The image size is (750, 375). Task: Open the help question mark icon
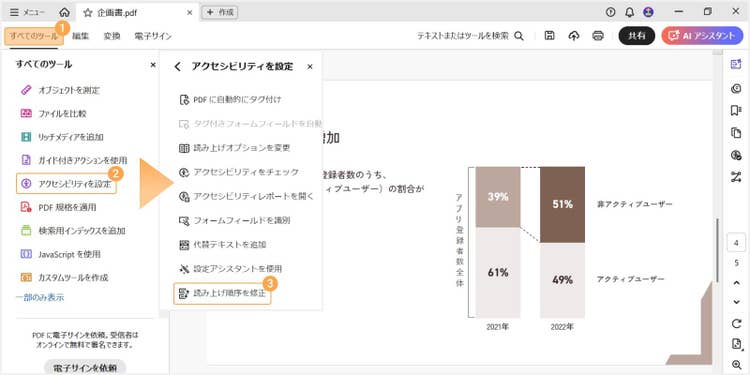click(x=610, y=12)
